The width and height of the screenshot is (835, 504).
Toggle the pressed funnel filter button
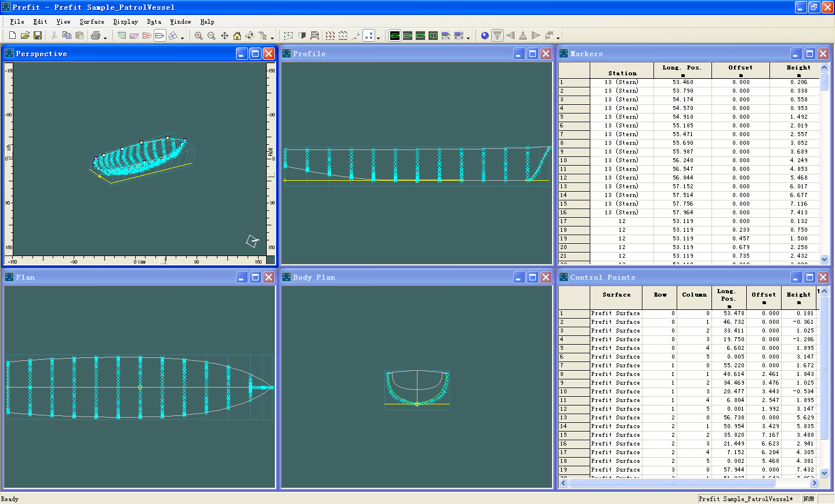(498, 35)
